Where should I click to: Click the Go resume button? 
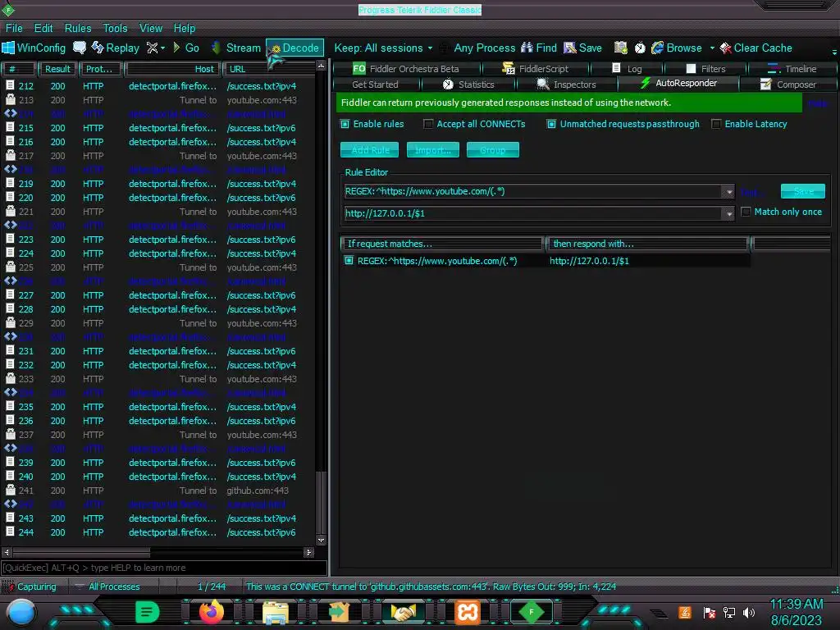pos(186,48)
